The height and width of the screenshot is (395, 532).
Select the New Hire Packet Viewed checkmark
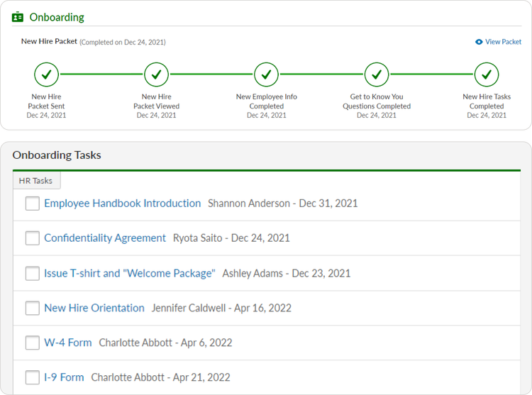coord(157,74)
